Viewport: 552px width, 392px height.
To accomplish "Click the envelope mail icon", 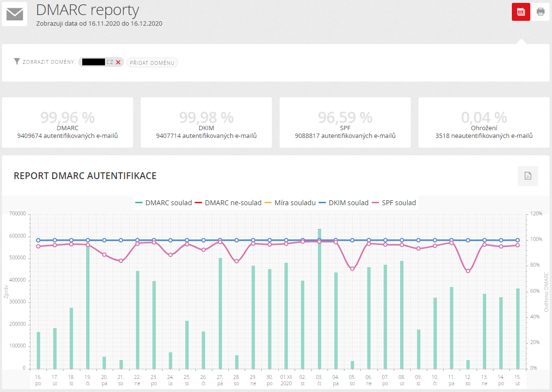I will 15,14.
